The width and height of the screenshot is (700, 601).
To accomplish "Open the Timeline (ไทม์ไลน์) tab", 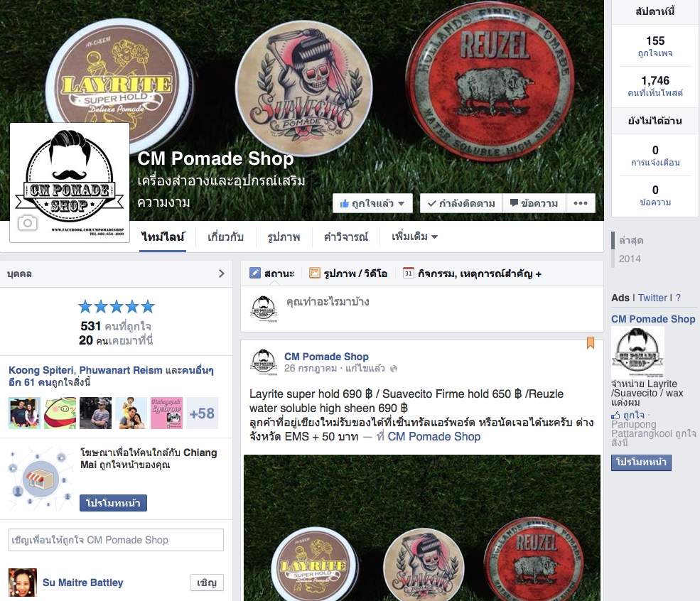I will (x=163, y=237).
